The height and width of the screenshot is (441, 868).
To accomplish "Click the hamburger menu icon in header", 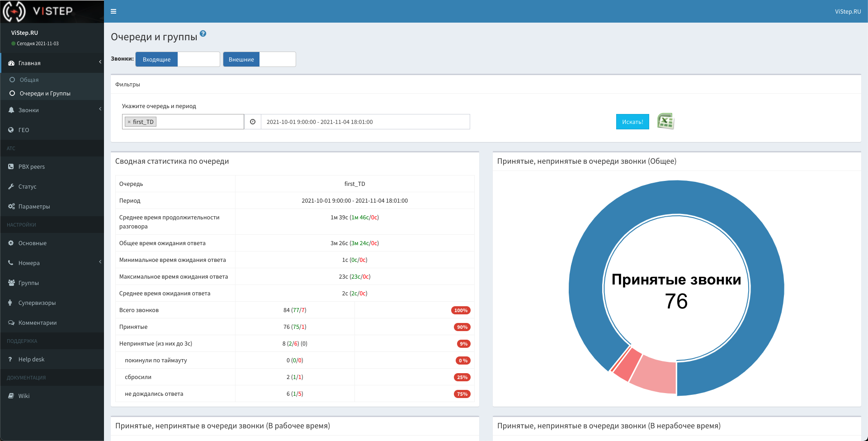I will point(113,11).
